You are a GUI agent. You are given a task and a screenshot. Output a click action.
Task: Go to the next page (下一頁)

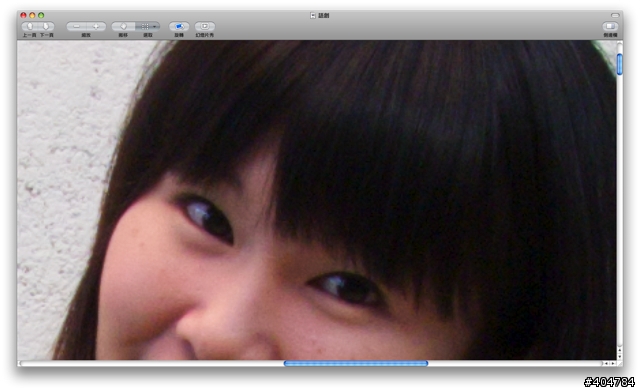[46, 26]
